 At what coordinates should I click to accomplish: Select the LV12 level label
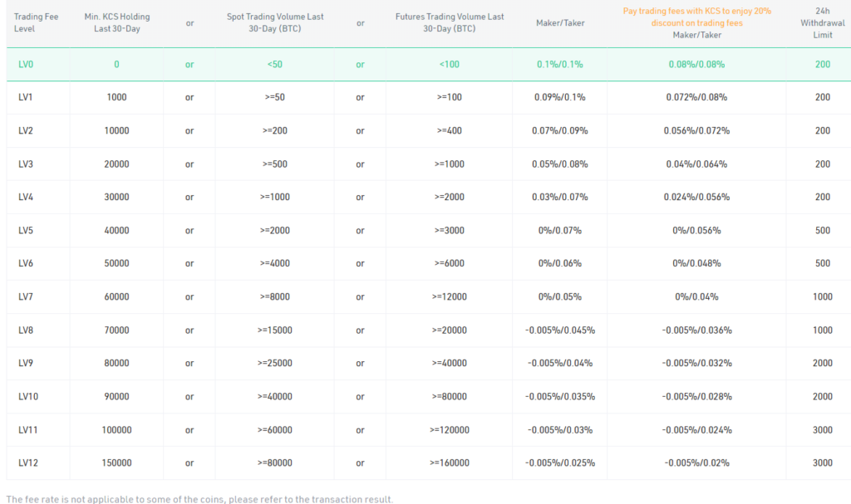(x=27, y=462)
